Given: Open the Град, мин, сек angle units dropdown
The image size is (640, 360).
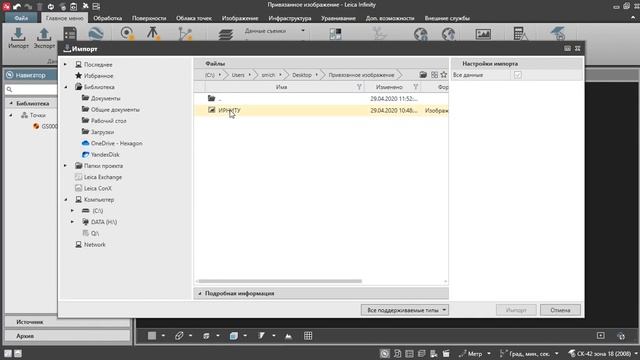Looking at the screenshot, I should click(556, 353).
